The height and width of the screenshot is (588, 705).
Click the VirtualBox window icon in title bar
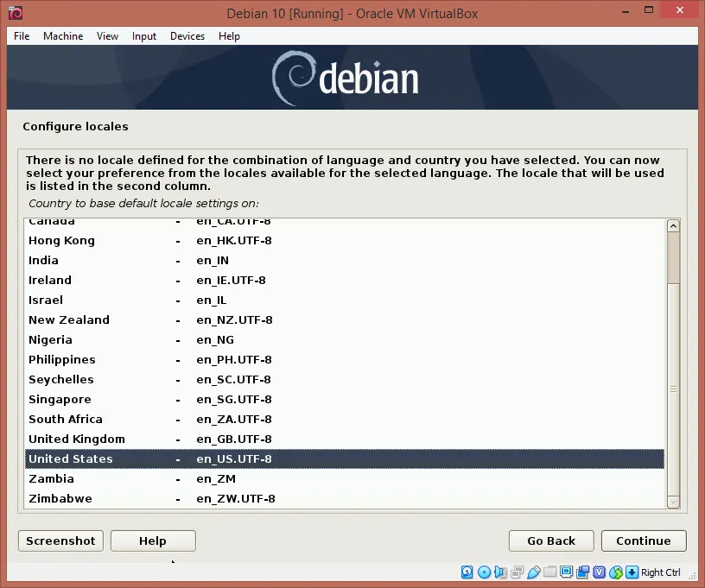[x=16, y=13]
